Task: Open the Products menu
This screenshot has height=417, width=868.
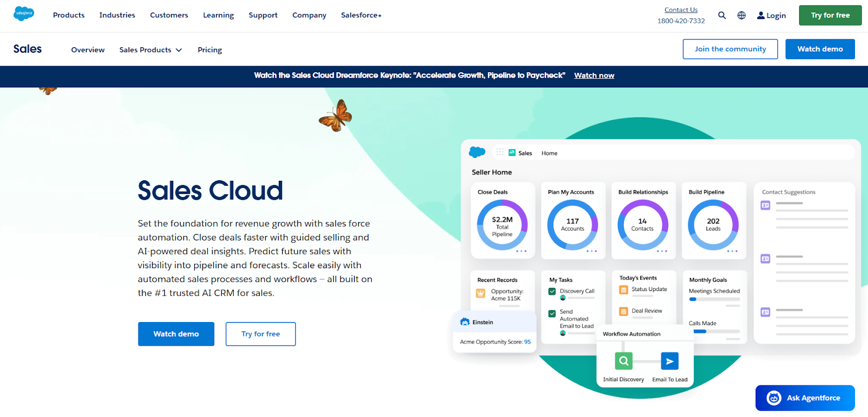Action: pyautogui.click(x=69, y=15)
